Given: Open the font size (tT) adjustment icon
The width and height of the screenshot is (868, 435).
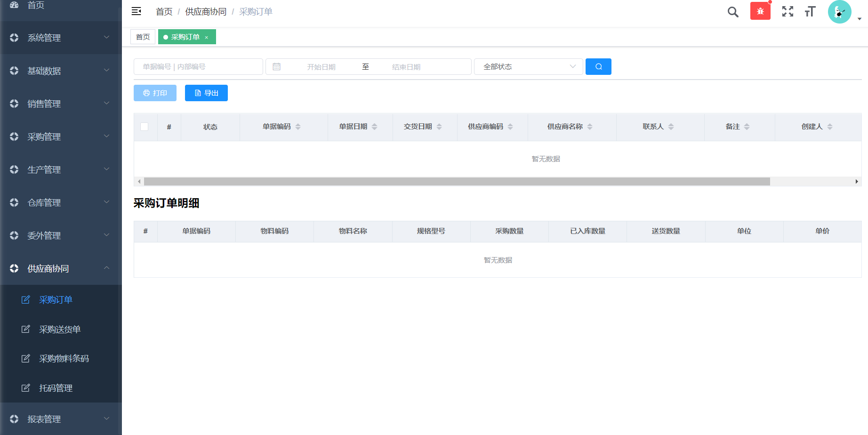Looking at the screenshot, I should coord(809,11).
